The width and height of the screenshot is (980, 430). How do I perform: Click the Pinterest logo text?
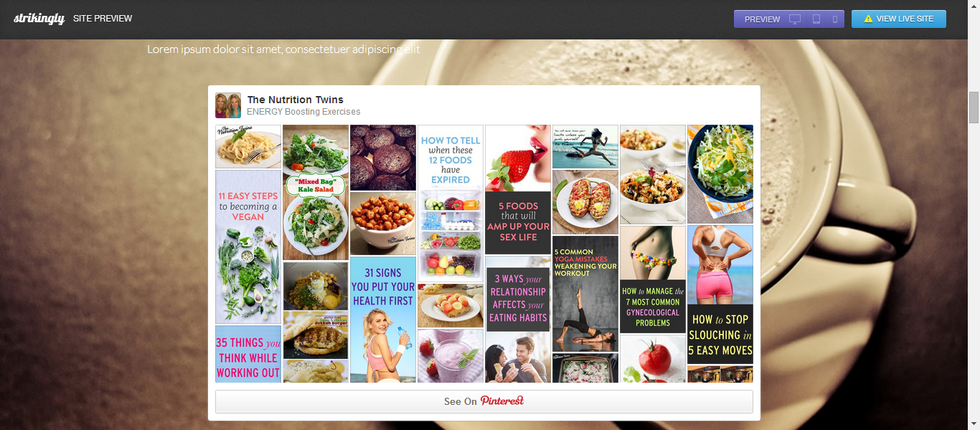[x=502, y=401]
